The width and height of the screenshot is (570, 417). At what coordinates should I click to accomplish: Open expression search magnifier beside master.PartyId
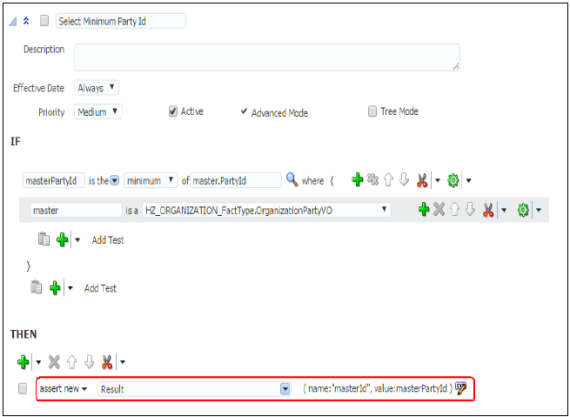point(292,180)
